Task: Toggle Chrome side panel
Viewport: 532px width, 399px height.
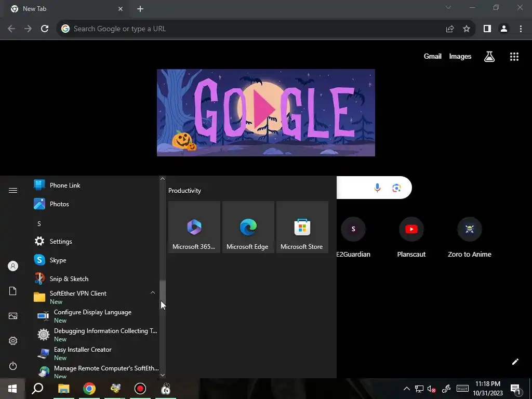Action: click(x=487, y=29)
